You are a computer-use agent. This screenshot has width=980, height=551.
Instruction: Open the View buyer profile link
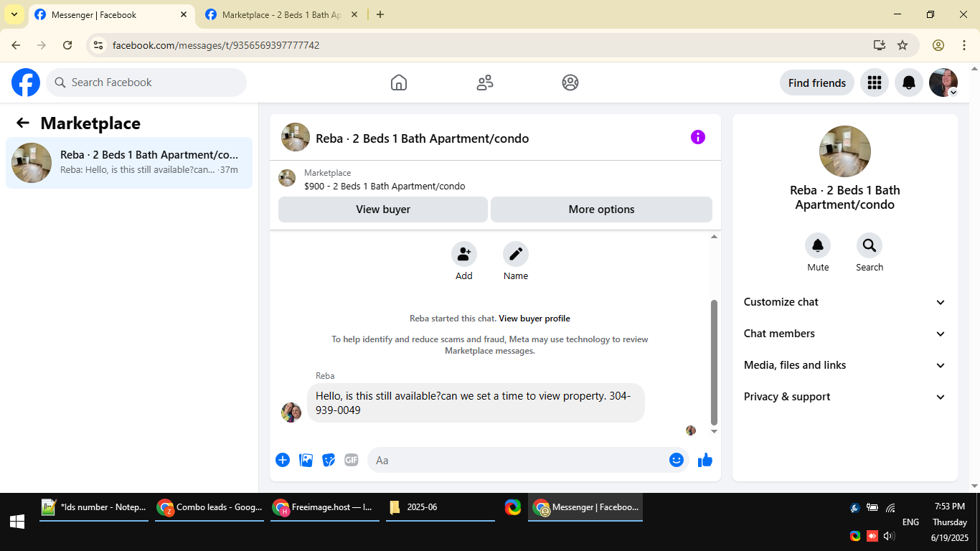point(534,319)
